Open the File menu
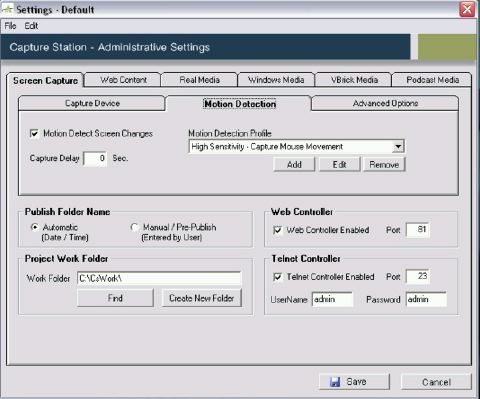Image resolution: width=480 pixels, height=399 pixels. pos(10,26)
